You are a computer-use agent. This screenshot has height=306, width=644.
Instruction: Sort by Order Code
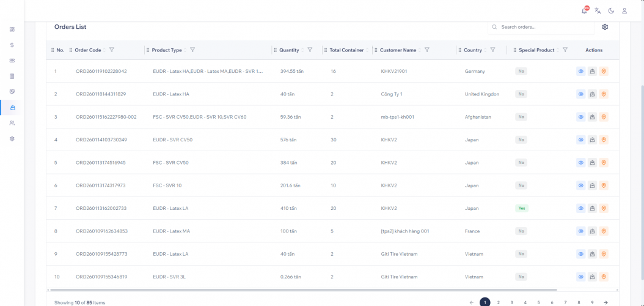(104, 50)
